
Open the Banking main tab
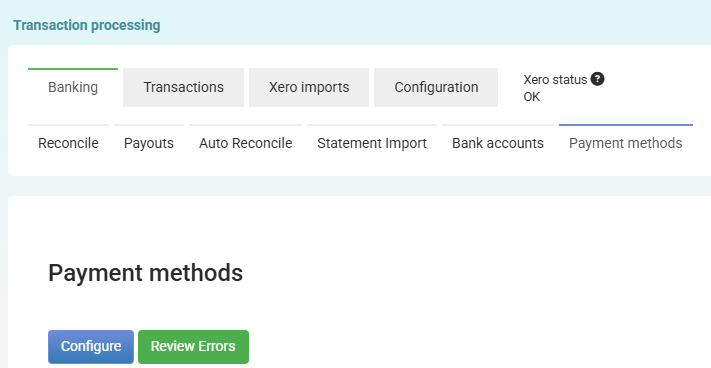pyautogui.click(x=73, y=87)
